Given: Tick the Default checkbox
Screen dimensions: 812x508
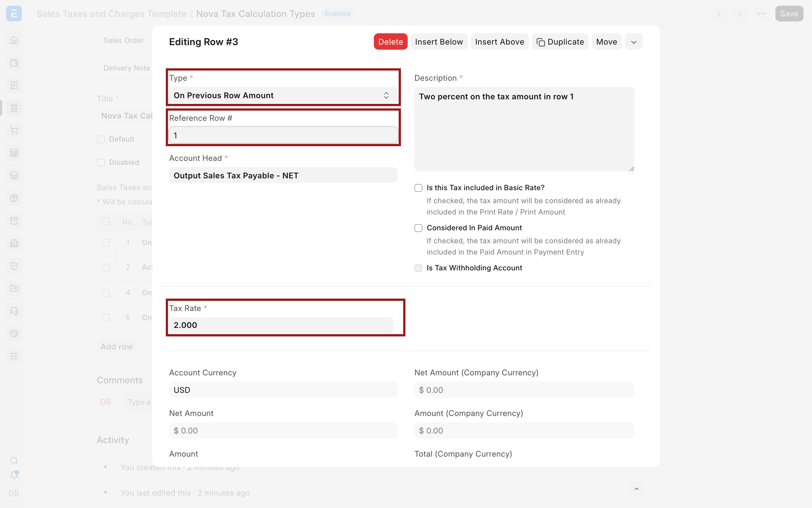Looking at the screenshot, I should click(101, 139).
